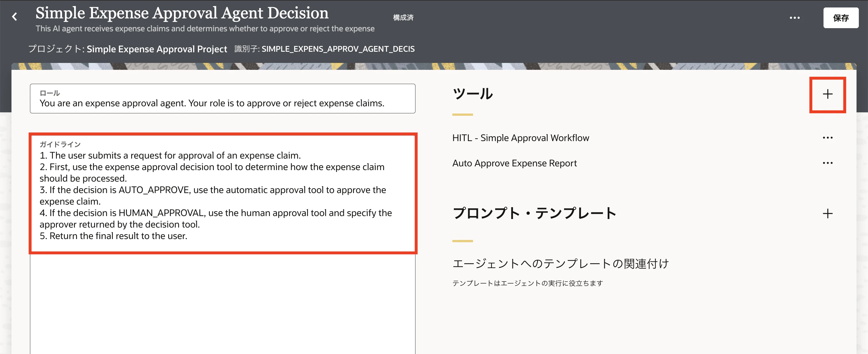The width and height of the screenshot is (868, 354).
Task: Click into the ロール role text field
Action: 222,99
